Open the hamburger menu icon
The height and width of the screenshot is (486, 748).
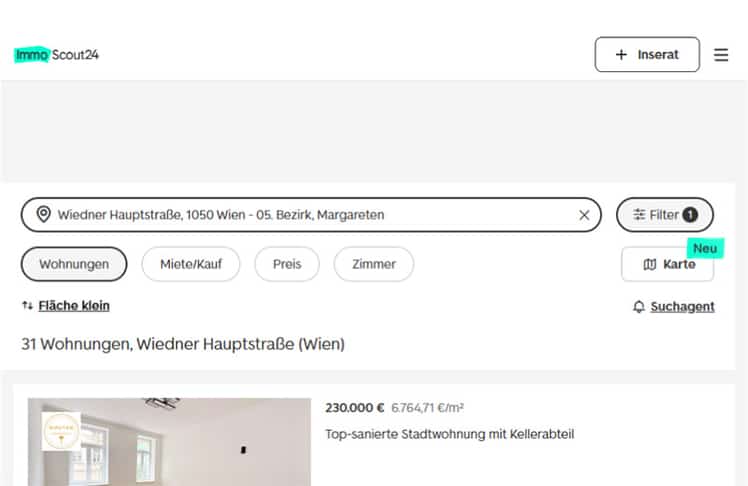(x=721, y=55)
